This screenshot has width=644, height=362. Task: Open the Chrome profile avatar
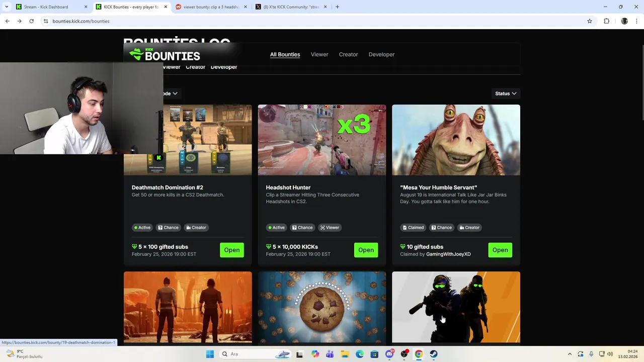[624, 21]
